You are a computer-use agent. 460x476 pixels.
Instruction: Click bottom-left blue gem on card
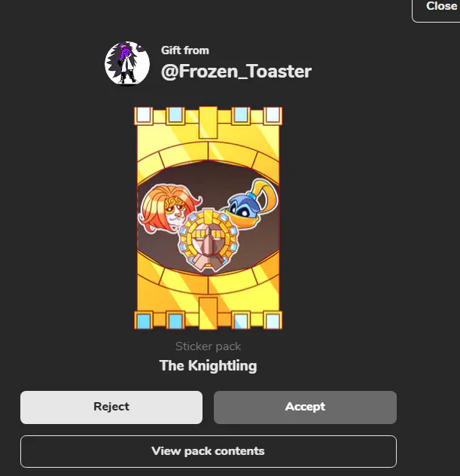[144, 321]
